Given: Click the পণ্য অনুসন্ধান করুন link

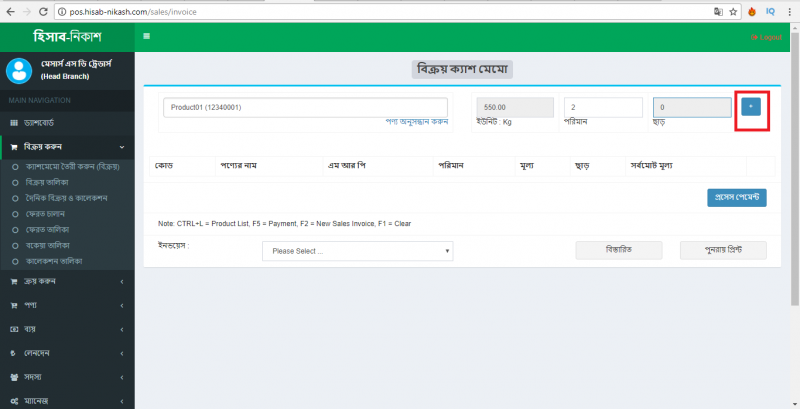Looking at the screenshot, I should point(416,122).
